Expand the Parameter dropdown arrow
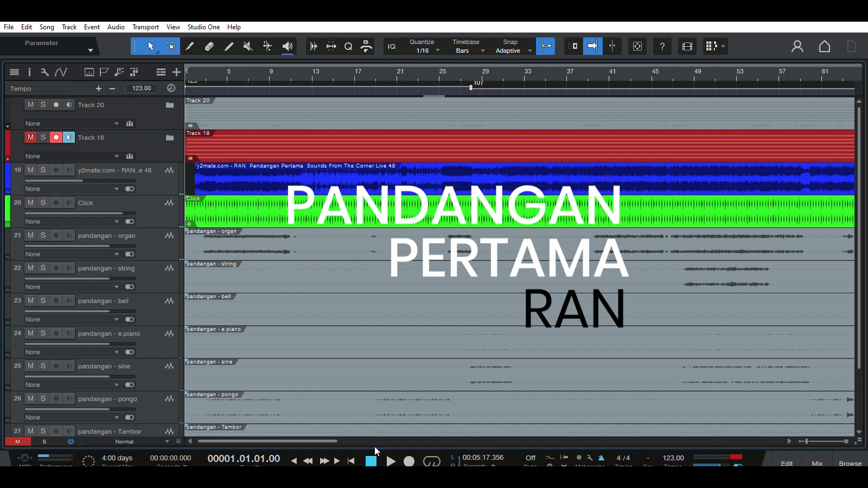Viewport: 868px width, 488px height. pos(91,50)
